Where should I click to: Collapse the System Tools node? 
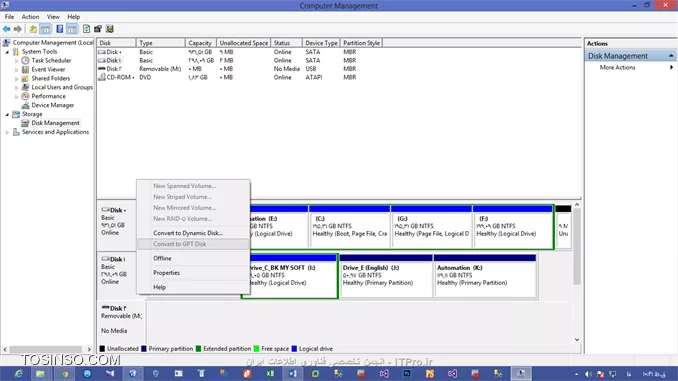click(7, 52)
